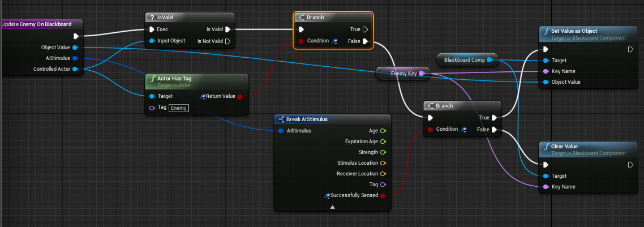Click the Set Value as Object function icon

coord(546,31)
